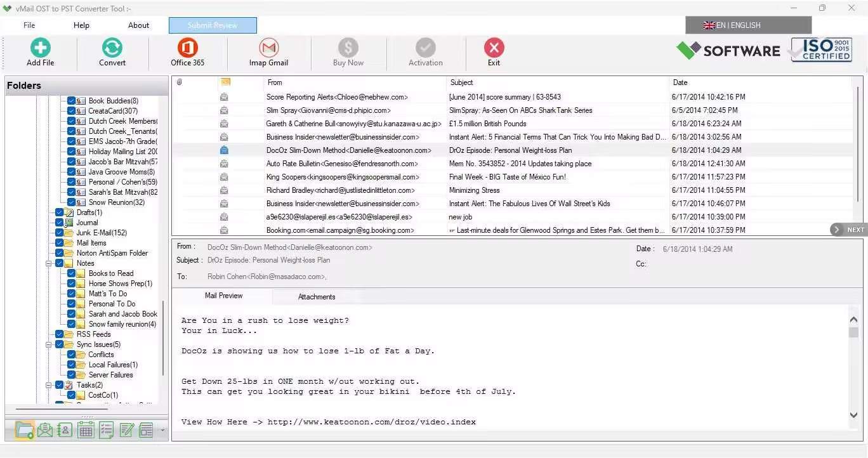
Task: Click the Submit Review button
Action: (x=213, y=25)
